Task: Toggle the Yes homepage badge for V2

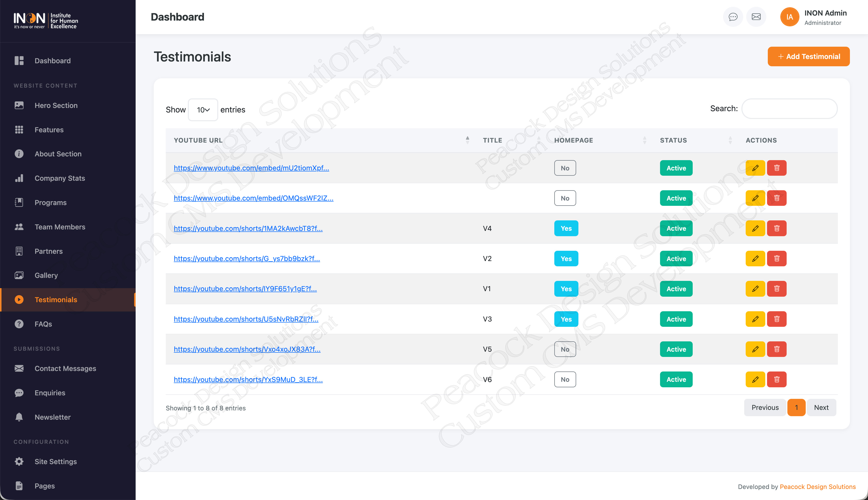Action: (x=566, y=259)
